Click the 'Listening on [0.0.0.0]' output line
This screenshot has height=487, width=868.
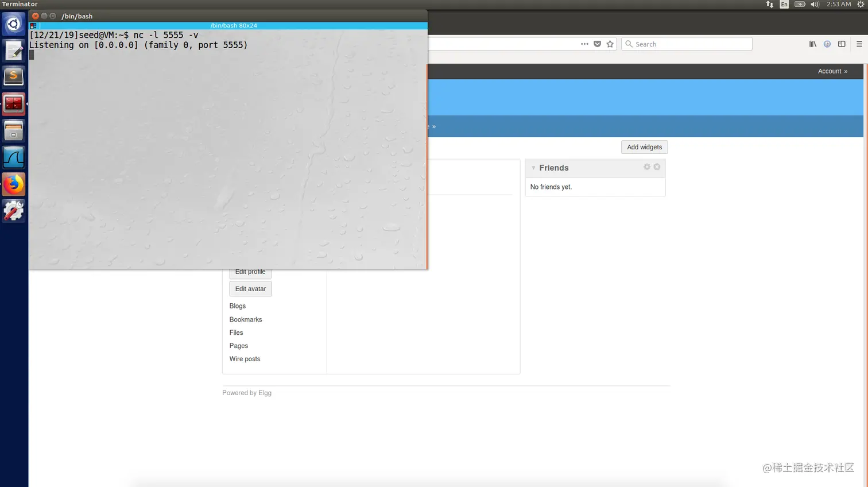138,45
